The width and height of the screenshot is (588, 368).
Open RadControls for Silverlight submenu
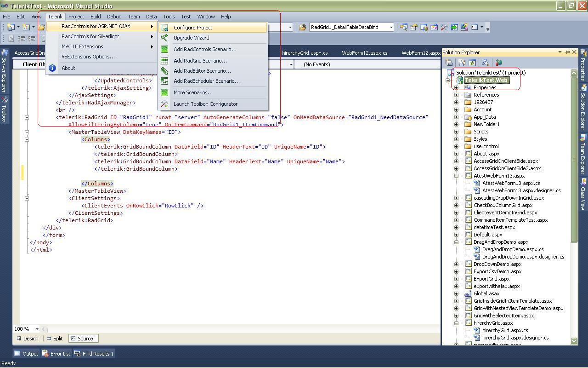point(90,36)
